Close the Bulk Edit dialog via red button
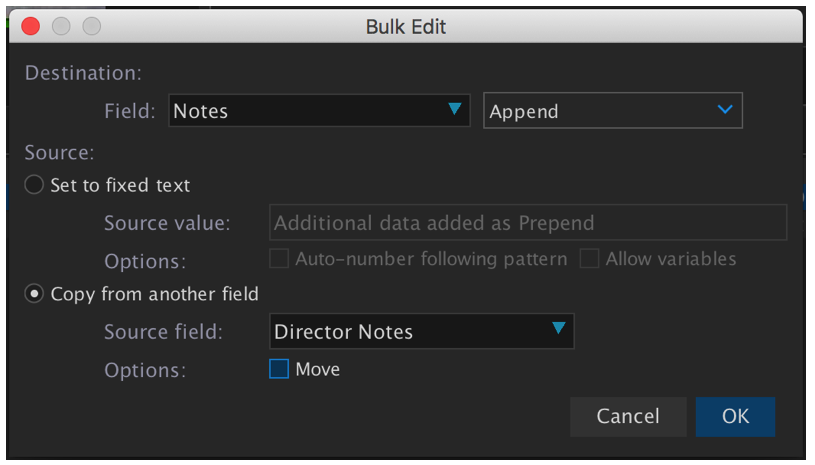815x465 pixels. click(x=30, y=27)
